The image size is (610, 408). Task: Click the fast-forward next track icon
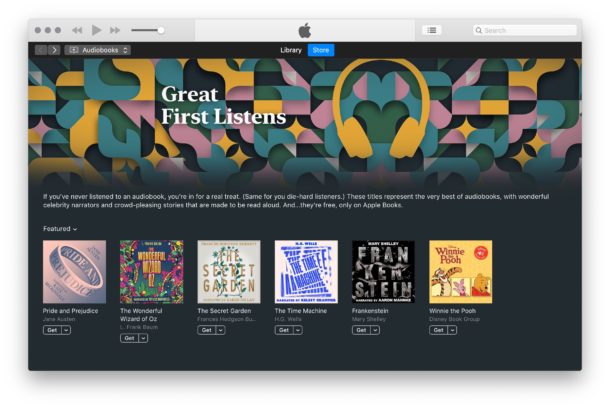pos(115,30)
